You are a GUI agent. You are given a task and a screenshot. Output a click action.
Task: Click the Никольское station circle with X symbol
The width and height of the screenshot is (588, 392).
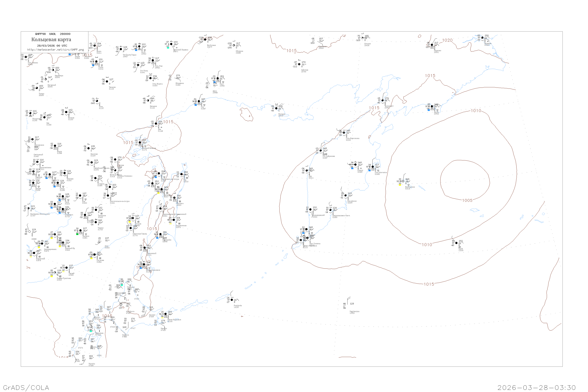point(403,181)
